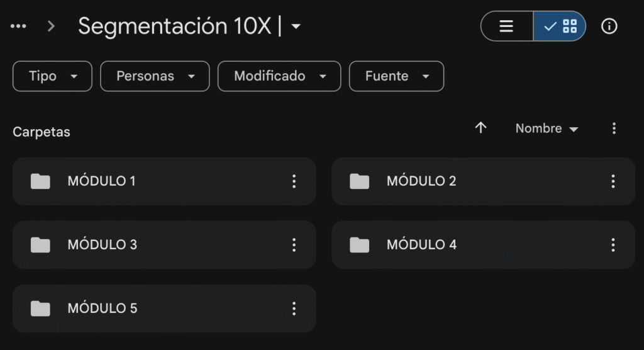This screenshot has width=644, height=350.
Task: Open the Fuente filter dropdown
Action: click(x=396, y=76)
